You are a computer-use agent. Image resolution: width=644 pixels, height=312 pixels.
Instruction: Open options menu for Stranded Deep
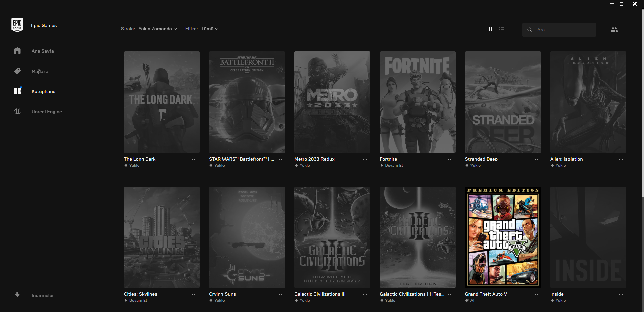click(536, 159)
